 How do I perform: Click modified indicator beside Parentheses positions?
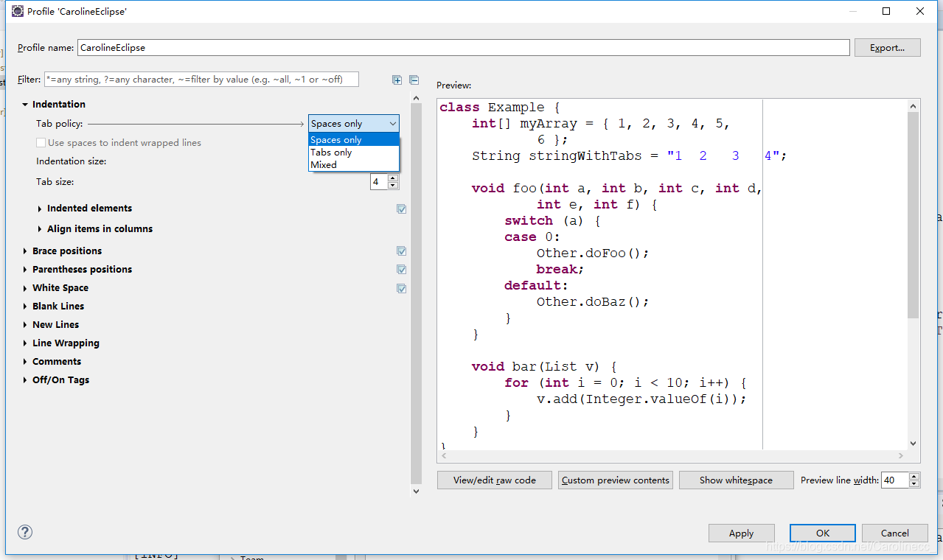pyautogui.click(x=401, y=270)
